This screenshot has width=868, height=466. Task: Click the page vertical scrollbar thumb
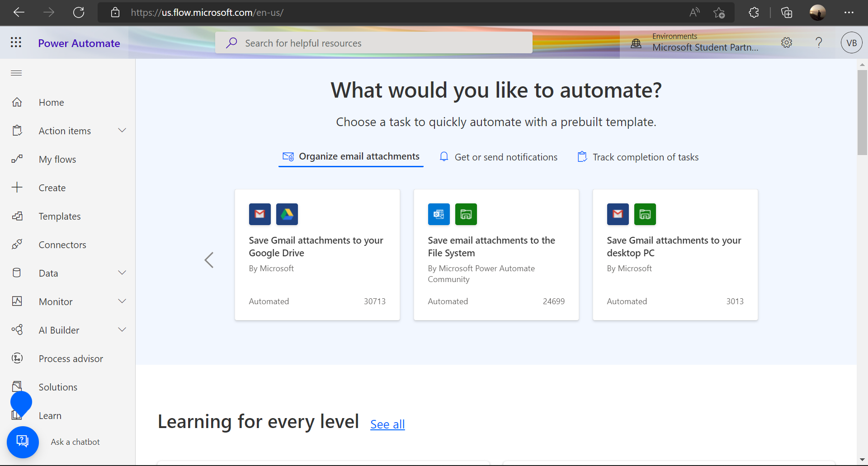tap(862, 113)
